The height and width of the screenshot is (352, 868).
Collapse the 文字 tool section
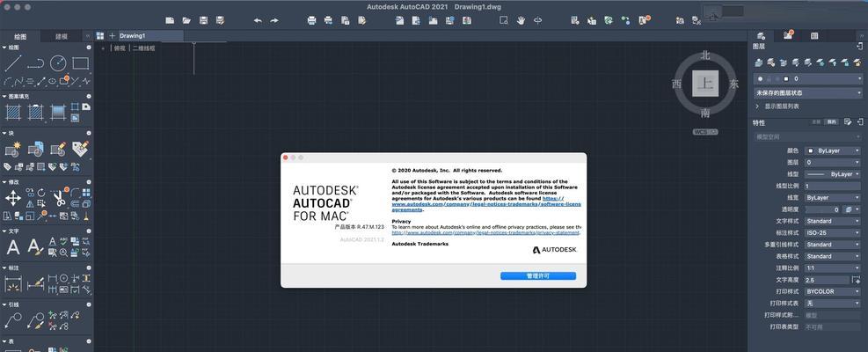[4, 231]
